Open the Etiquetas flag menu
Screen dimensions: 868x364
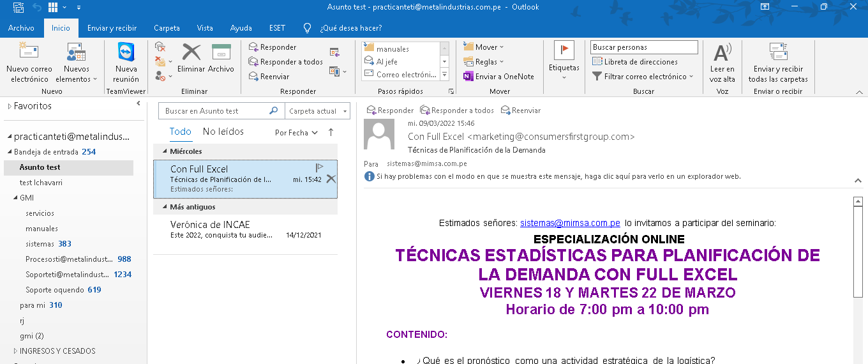click(564, 61)
